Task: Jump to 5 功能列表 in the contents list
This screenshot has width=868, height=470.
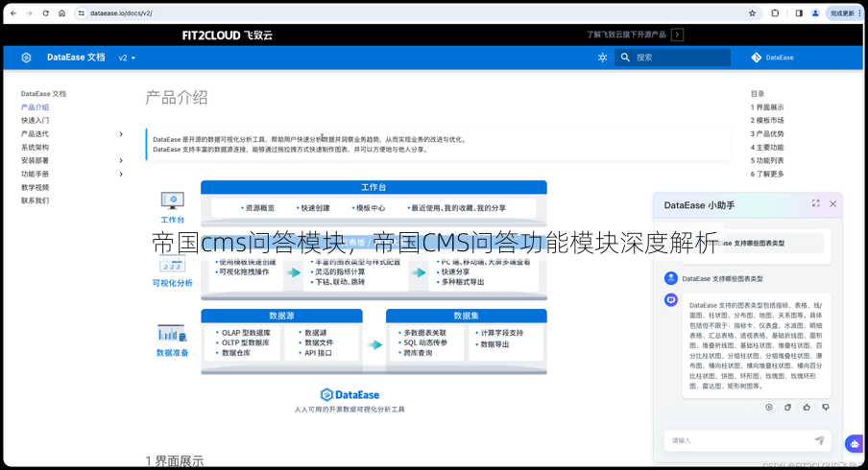Action: (767, 160)
